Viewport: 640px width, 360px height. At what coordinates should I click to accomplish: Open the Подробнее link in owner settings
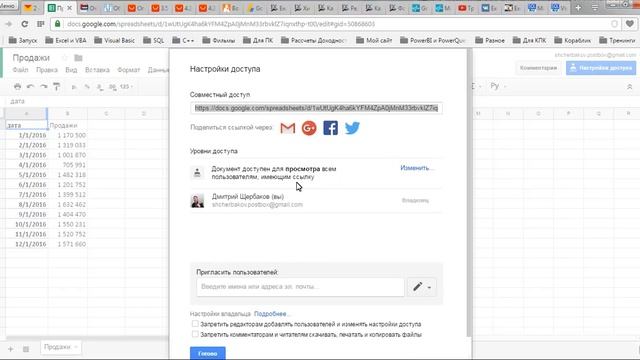tap(271, 314)
